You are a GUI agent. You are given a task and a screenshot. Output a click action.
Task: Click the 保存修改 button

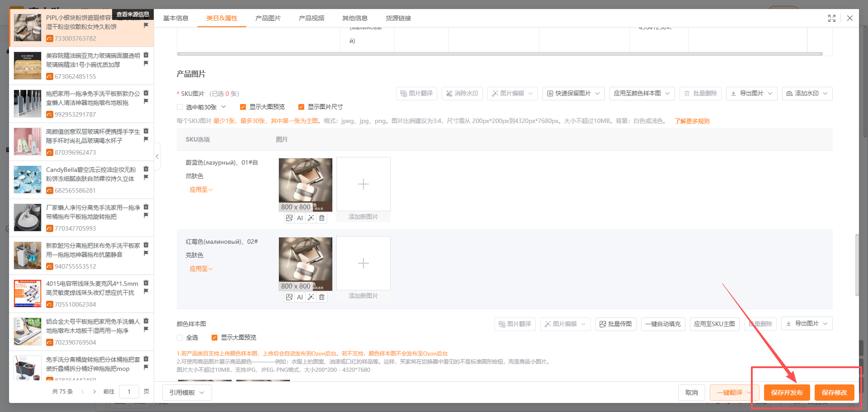[835, 393]
